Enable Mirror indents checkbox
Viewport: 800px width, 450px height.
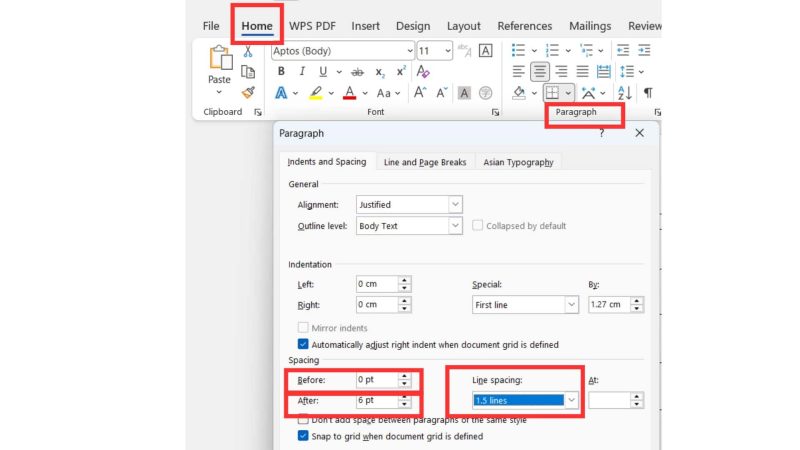pos(303,328)
